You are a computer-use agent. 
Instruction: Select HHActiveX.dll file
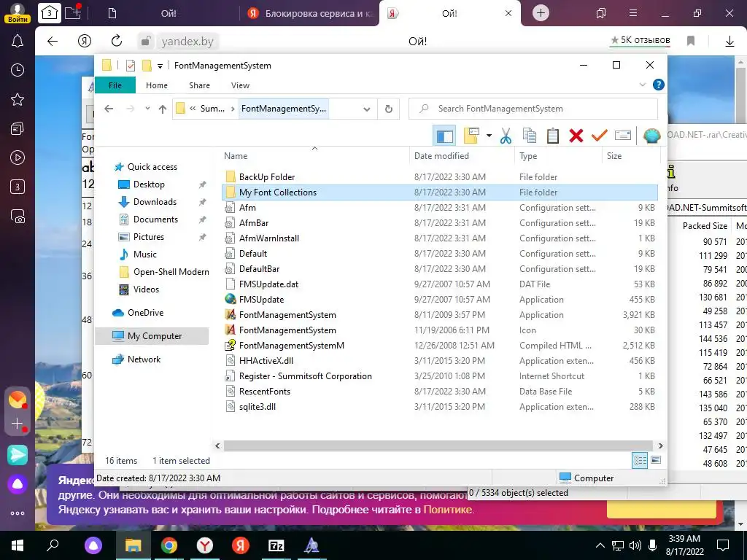(439, 361)
